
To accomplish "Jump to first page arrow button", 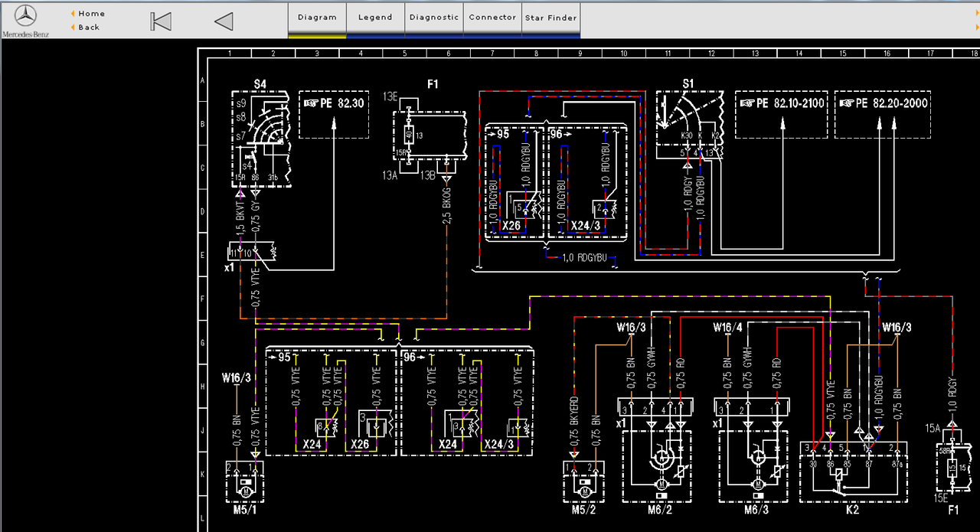I will coord(161,21).
